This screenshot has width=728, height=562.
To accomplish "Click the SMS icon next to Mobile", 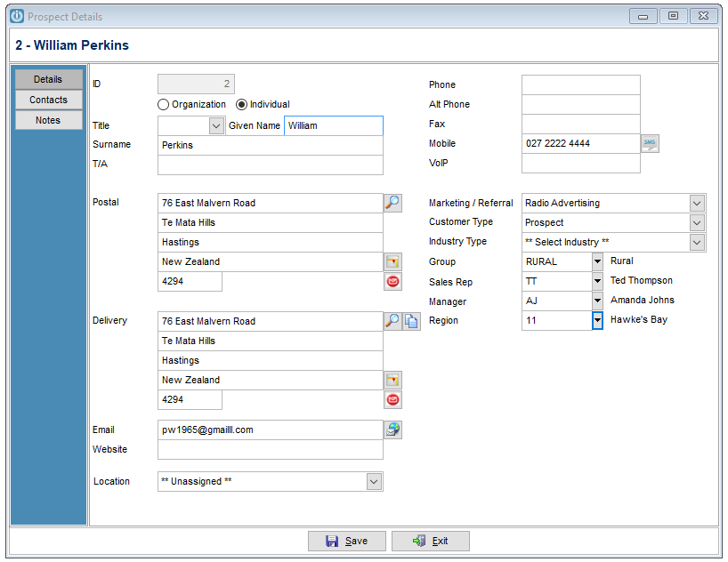I will point(650,143).
